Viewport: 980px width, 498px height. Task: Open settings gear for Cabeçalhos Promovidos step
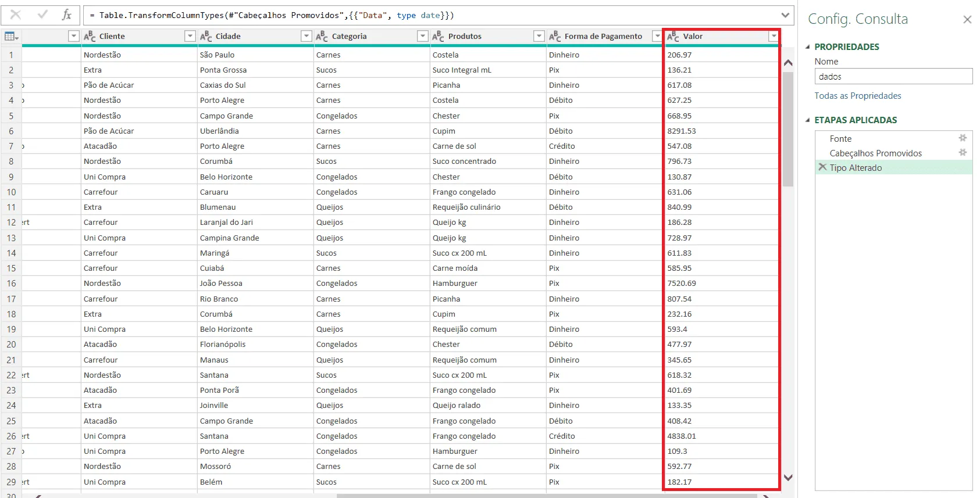(963, 153)
